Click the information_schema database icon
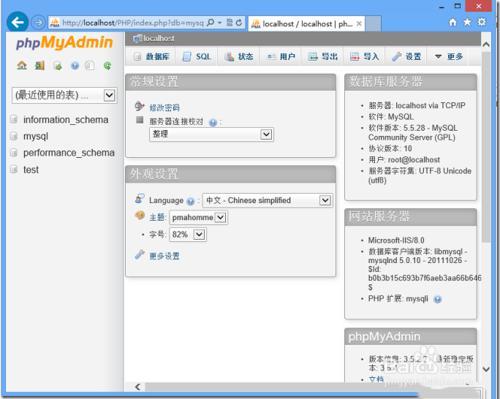 tap(13, 119)
